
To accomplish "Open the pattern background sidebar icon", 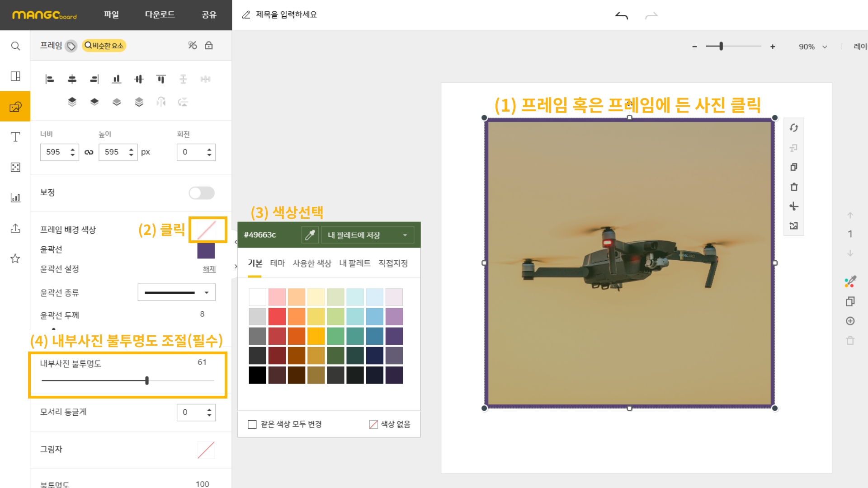I will (15, 167).
